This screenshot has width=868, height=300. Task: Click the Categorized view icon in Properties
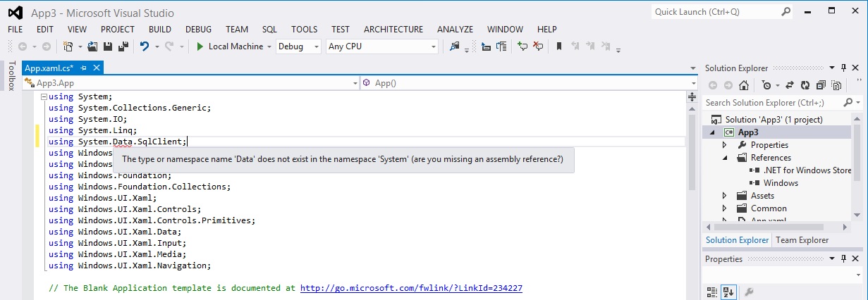click(712, 292)
